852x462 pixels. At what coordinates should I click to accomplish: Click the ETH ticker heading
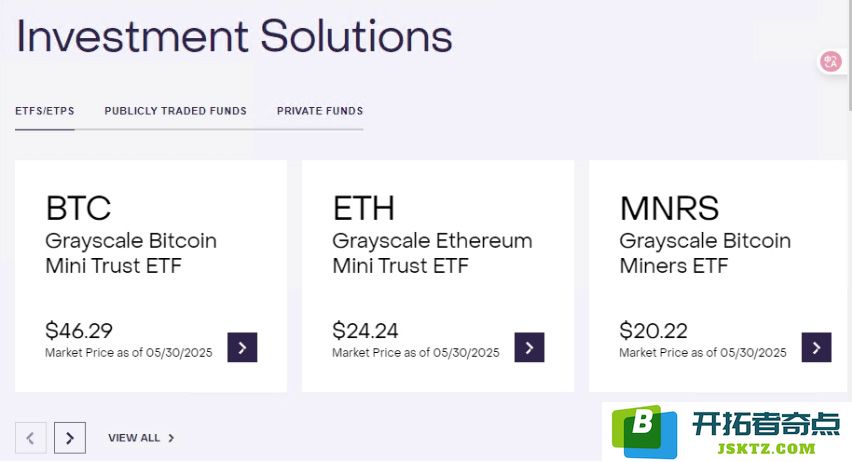(x=364, y=208)
